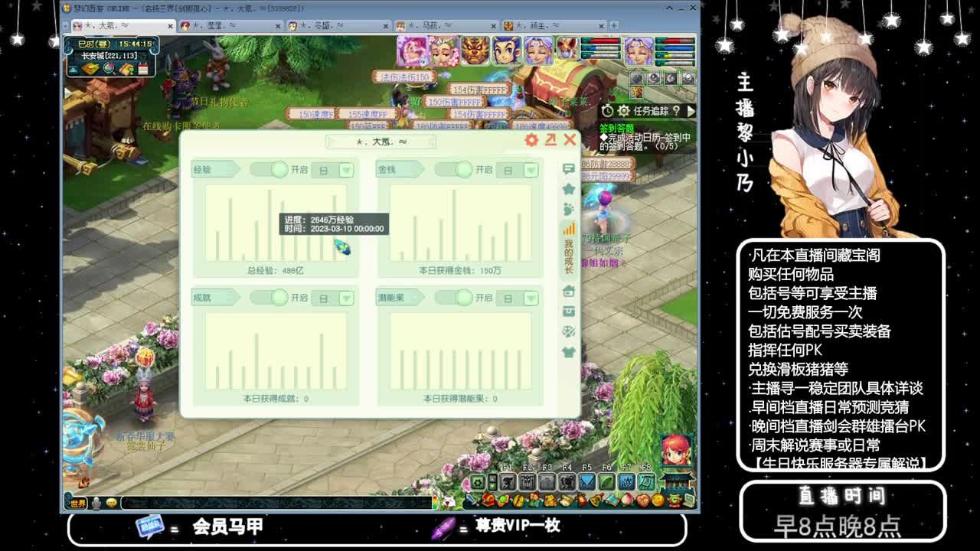The height and width of the screenshot is (551, 980).
Task: Click the chat input field
Action: click(276, 503)
